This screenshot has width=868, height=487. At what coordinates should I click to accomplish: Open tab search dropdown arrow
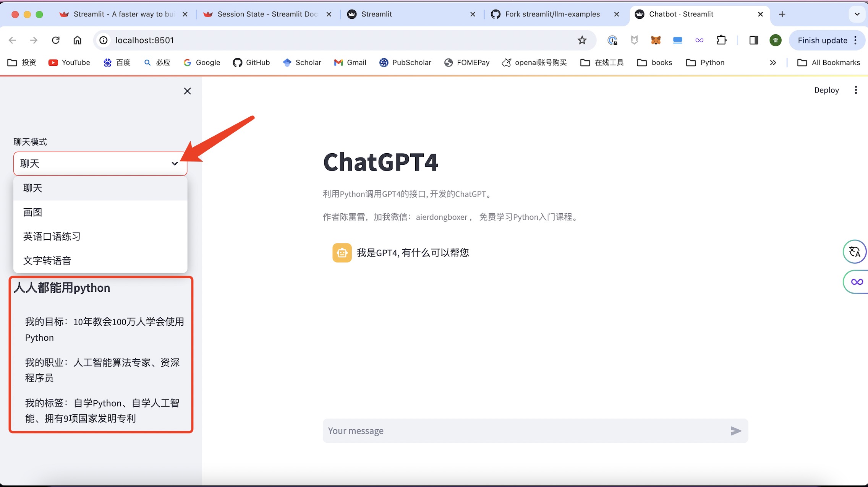pos(857,14)
